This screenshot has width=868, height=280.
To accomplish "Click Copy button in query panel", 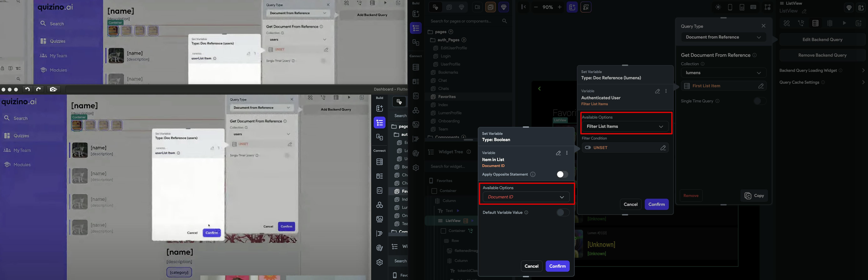I will click(754, 196).
